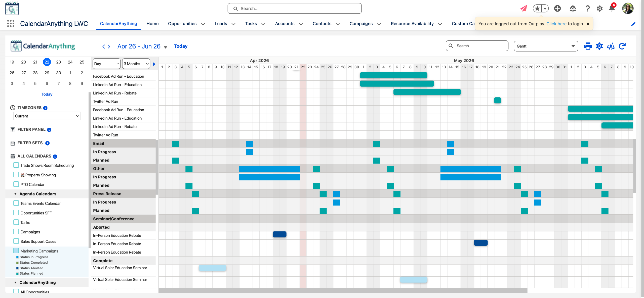
Task: Click the user swap icon in toolbar
Action: 611,46
